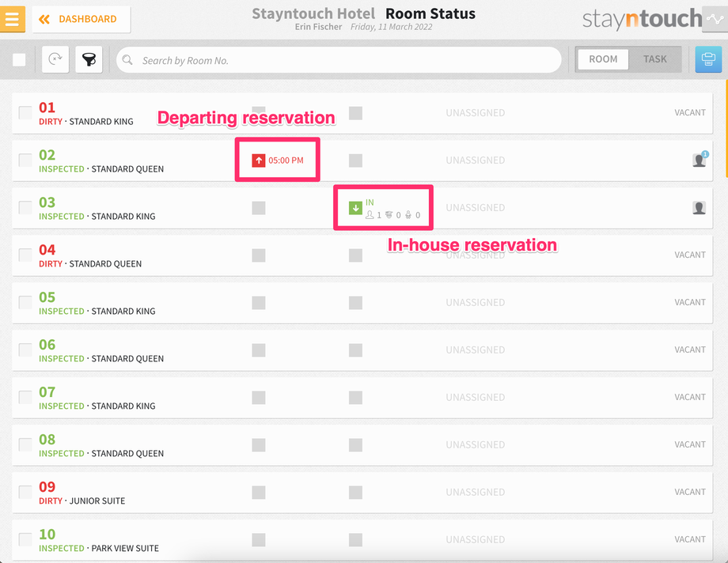Image resolution: width=728 pixels, height=563 pixels.
Task: Click the red departure arrow for room 02
Action: click(259, 161)
